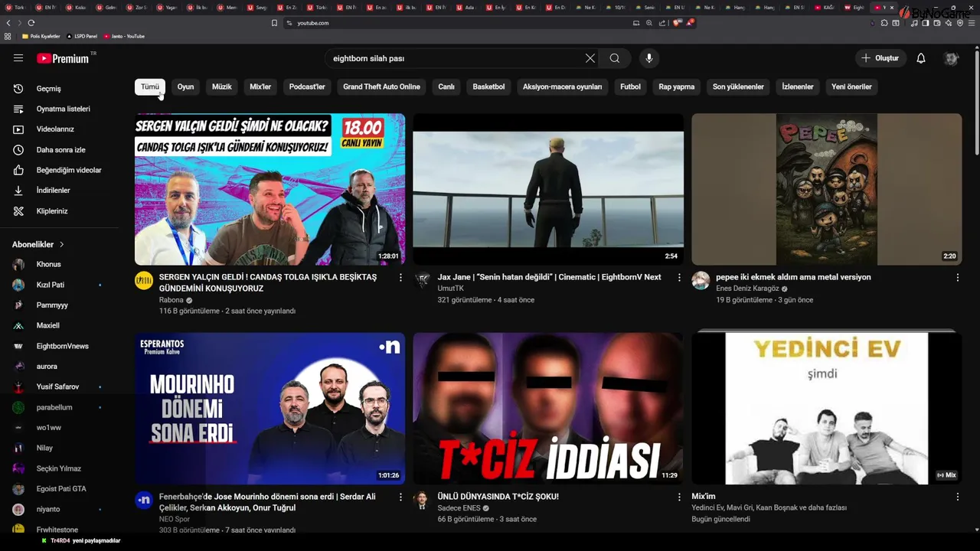
Task: Select the Basketbol filter chip
Action: (488, 86)
